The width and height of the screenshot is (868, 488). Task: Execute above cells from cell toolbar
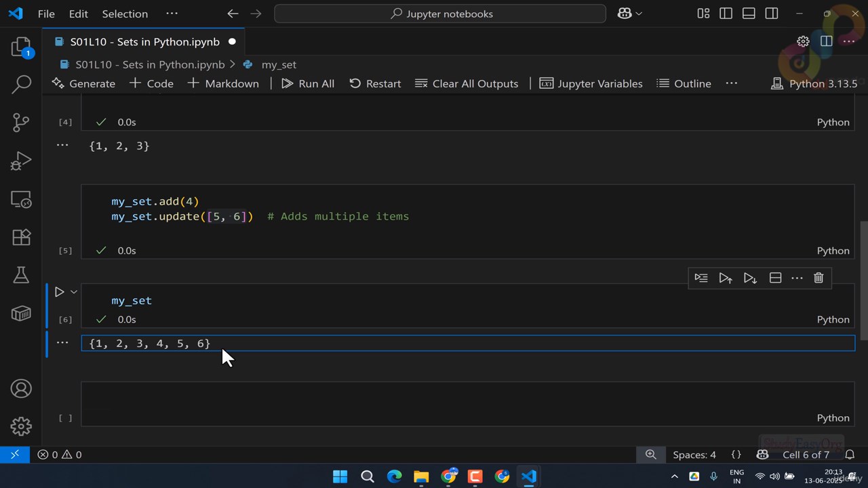pos(726,278)
